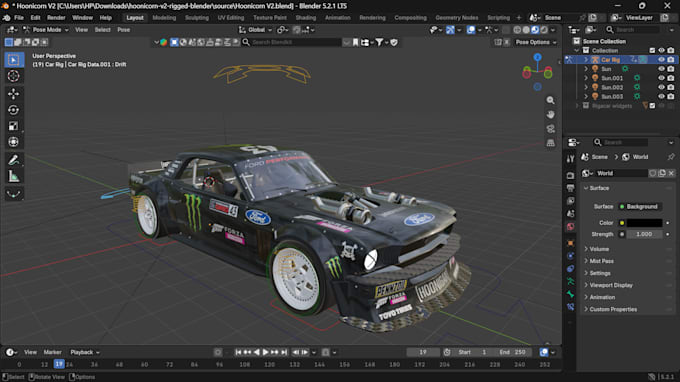Pick the Breakdowner pose tool

[x=13, y=193]
